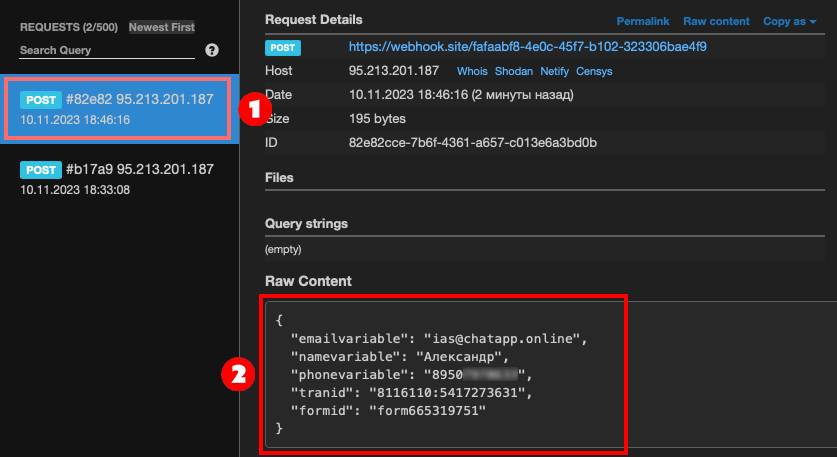
Task: Click the red number 2 marker
Action: pyautogui.click(x=237, y=375)
